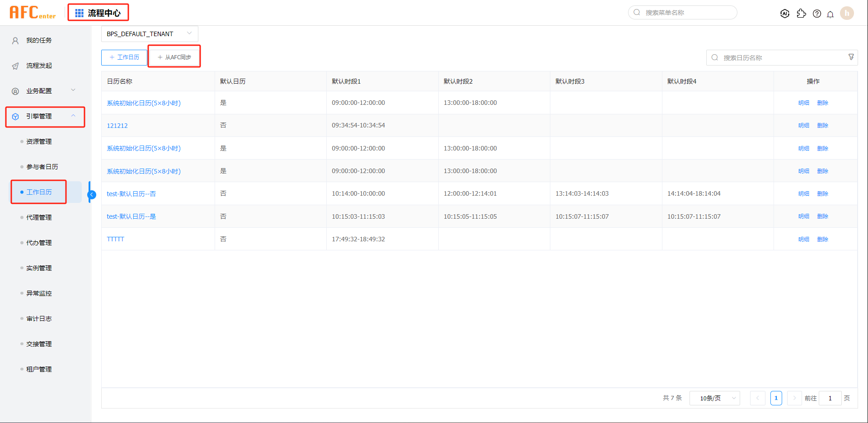Click the user avatar icon
The height and width of the screenshot is (423, 868).
coord(847,13)
